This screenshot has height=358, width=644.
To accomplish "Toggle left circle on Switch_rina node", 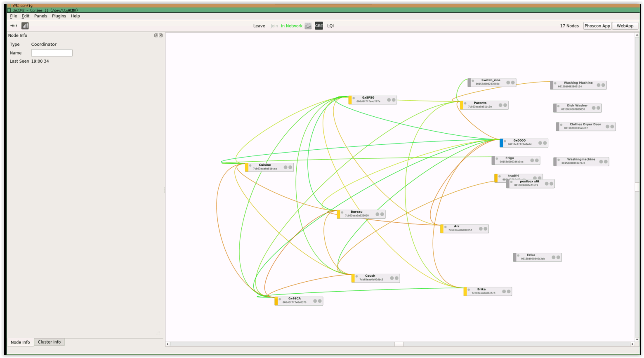I will 508,82.
